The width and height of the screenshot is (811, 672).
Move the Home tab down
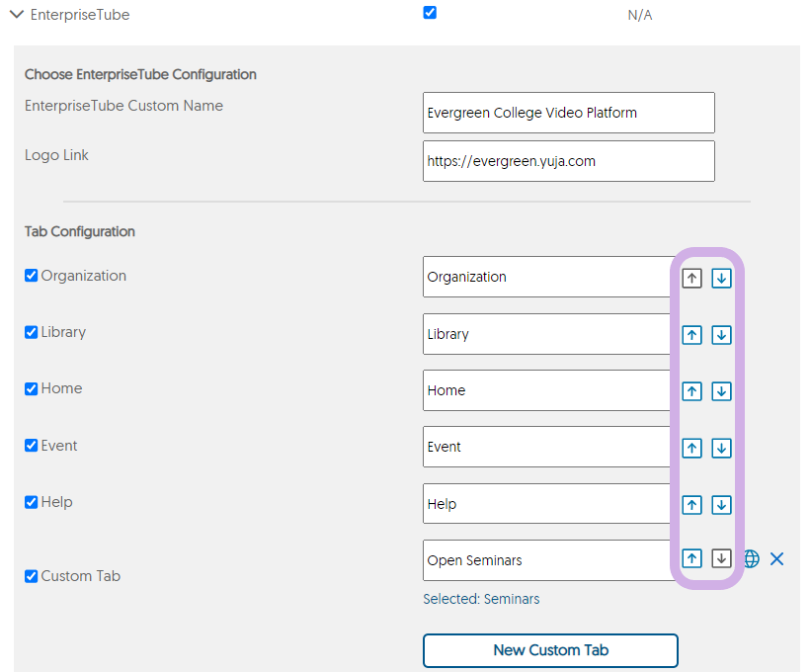721,391
